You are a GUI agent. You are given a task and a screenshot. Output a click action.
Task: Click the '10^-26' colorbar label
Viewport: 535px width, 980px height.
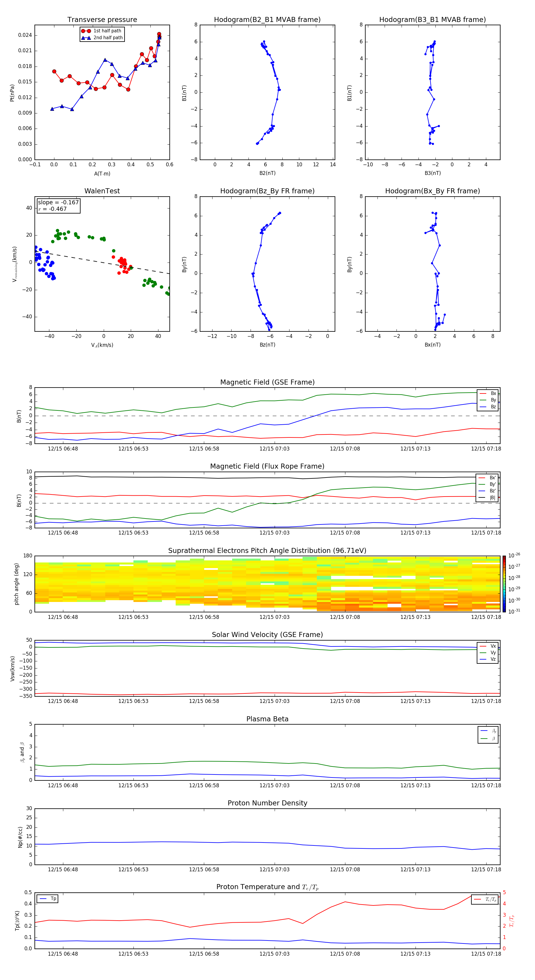tap(514, 555)
